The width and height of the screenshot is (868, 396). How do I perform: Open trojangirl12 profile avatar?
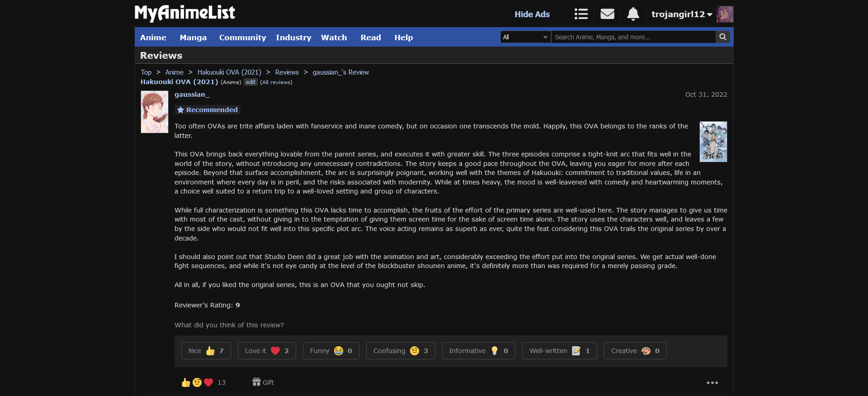point(725,14)
